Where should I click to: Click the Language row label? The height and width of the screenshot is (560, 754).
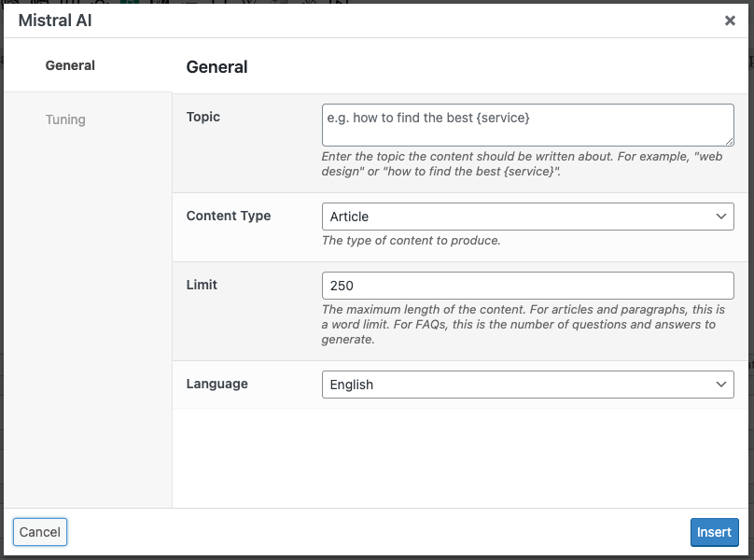pyautogui.click(x=218, y=384)
